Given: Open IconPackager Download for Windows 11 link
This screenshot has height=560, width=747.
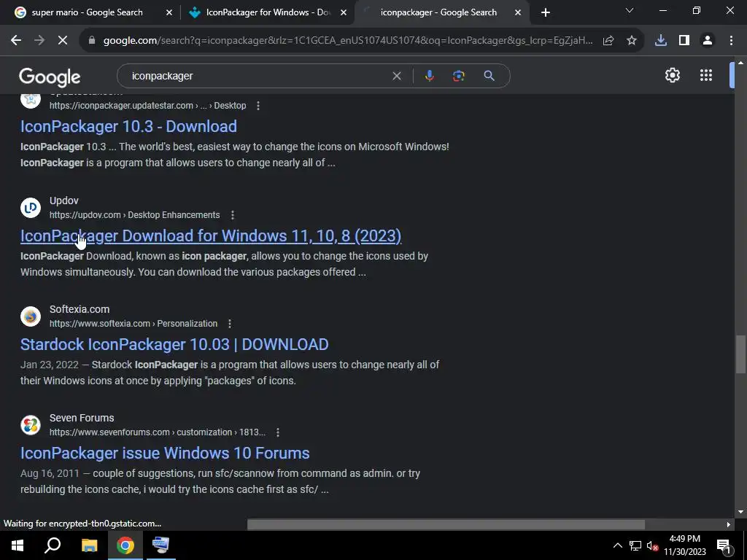Looking at the screenshot, I should pos(211,236).
